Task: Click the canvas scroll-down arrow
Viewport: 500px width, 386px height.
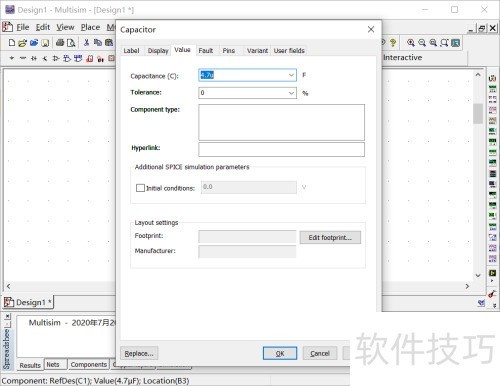Action: (478, 275)
